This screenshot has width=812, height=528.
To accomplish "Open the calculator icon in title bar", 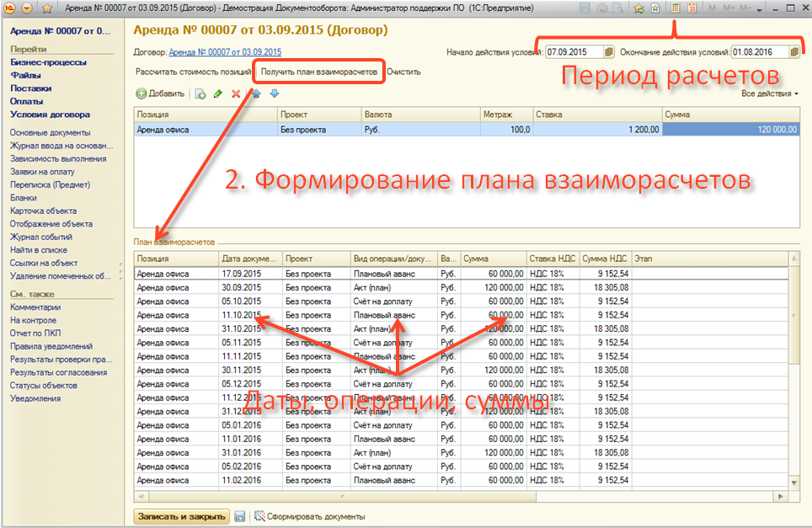I will pyautogui.click(x=675, y=8).
